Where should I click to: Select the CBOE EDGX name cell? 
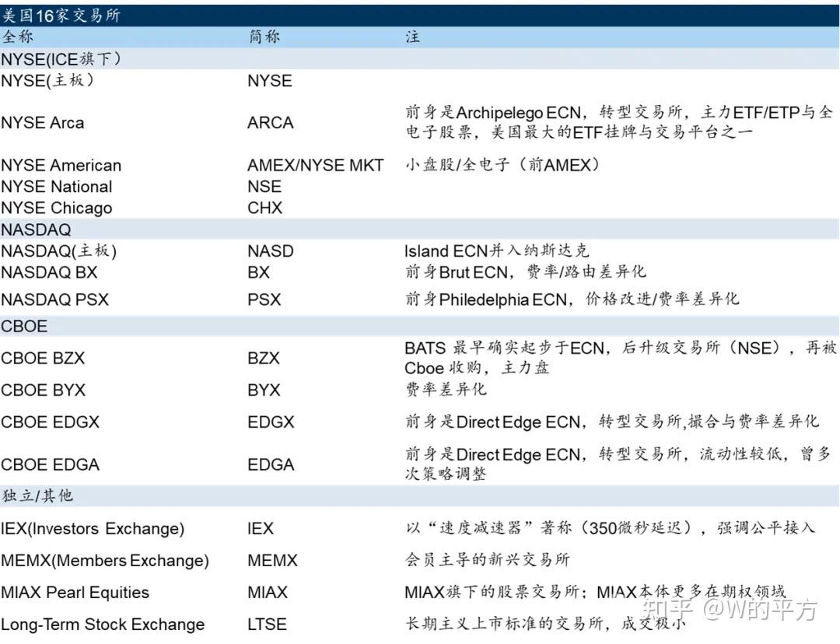(x=50, y=422)
